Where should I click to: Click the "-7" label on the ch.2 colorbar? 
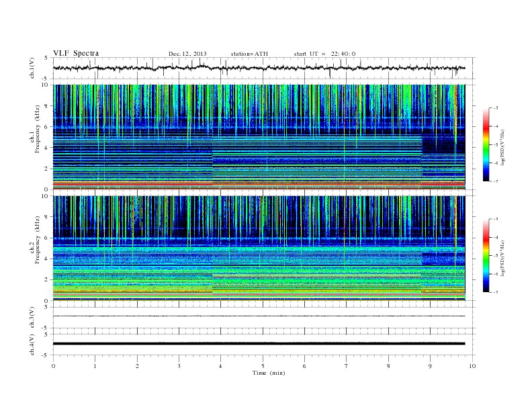(496, 292)
